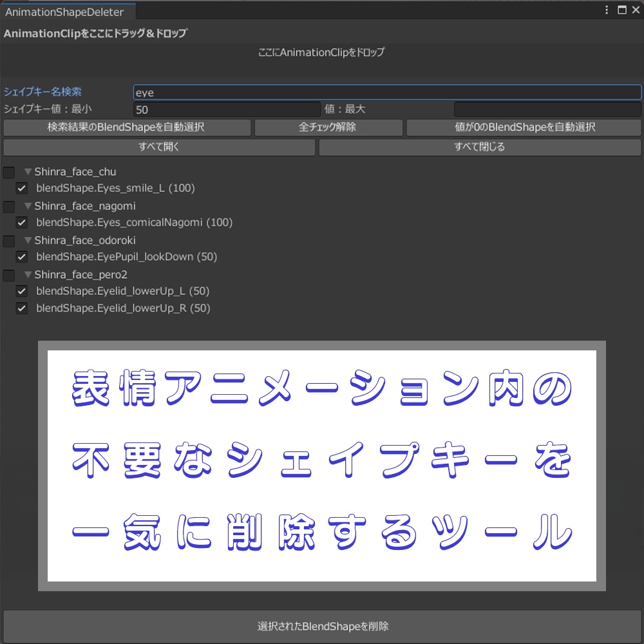Maximize the AnimationShapeDeleter window
Image resolution: width=644 pixels, height=644 pixels.
click(622, 10)
